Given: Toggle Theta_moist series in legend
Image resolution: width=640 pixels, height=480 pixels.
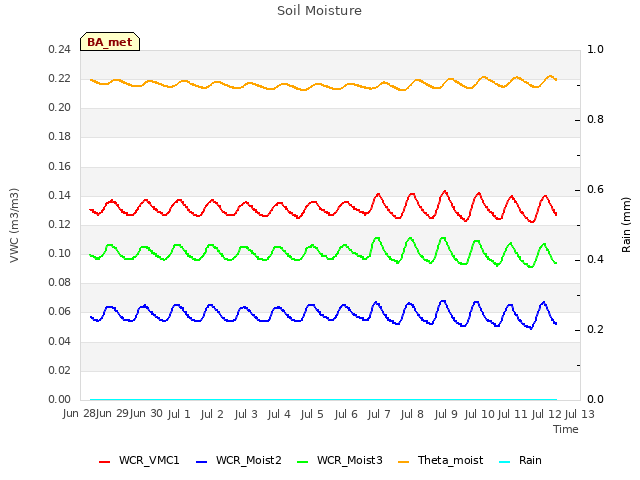Looking at the screenshot, I should point(440,460).
